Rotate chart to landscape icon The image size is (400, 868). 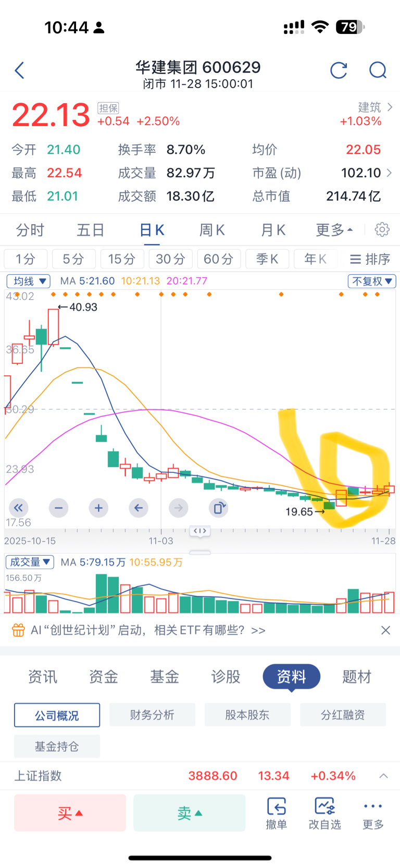tap(219, 508)
